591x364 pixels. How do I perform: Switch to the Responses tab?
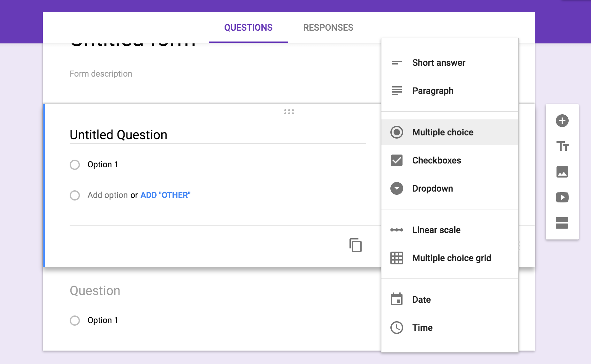pos(328,27)
